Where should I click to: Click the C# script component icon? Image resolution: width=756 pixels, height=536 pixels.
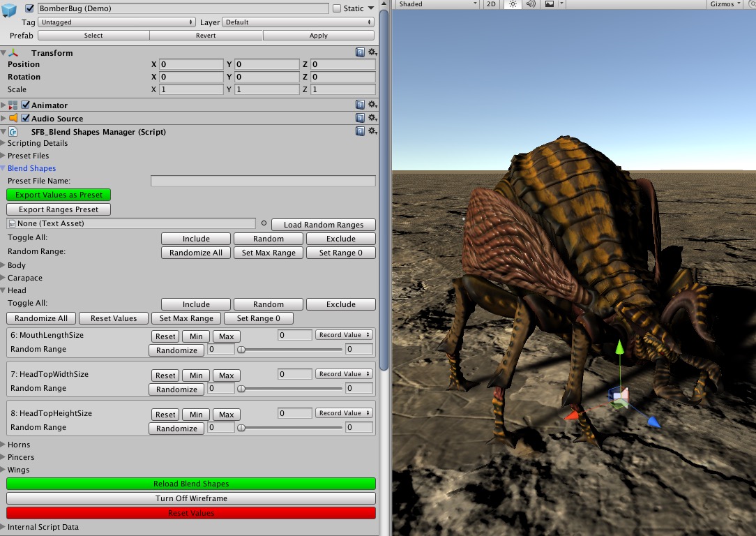[x=13, y=132]
